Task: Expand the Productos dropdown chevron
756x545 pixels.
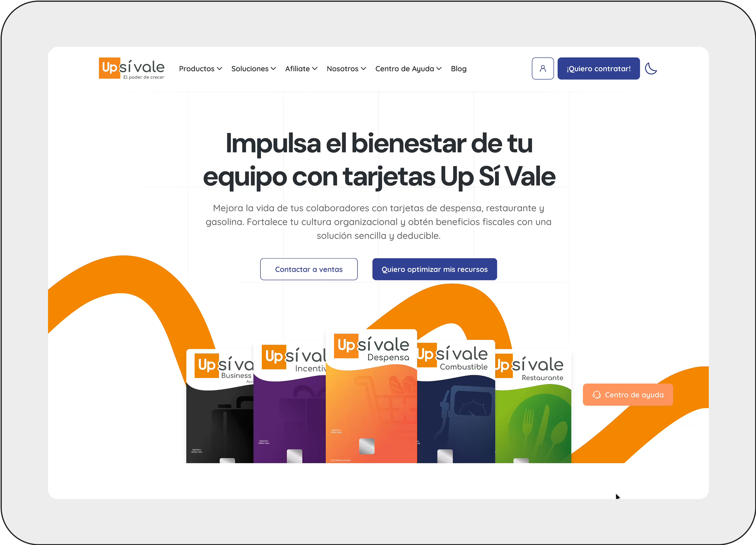Action: click(x=219, y=68)
